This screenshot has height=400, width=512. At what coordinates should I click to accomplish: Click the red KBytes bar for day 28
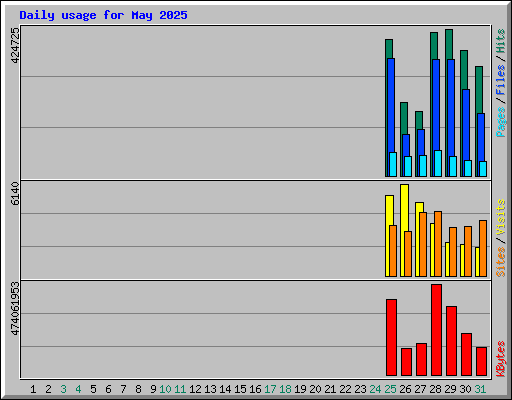436,330
